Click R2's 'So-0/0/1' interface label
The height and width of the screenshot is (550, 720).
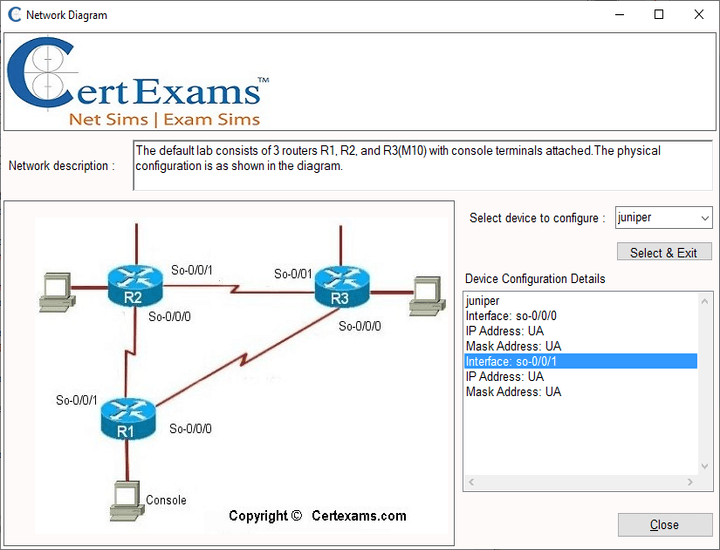192,270
